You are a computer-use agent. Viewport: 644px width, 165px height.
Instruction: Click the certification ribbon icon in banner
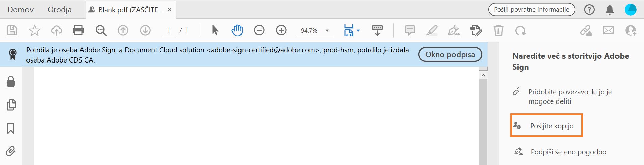pos(13,54)
